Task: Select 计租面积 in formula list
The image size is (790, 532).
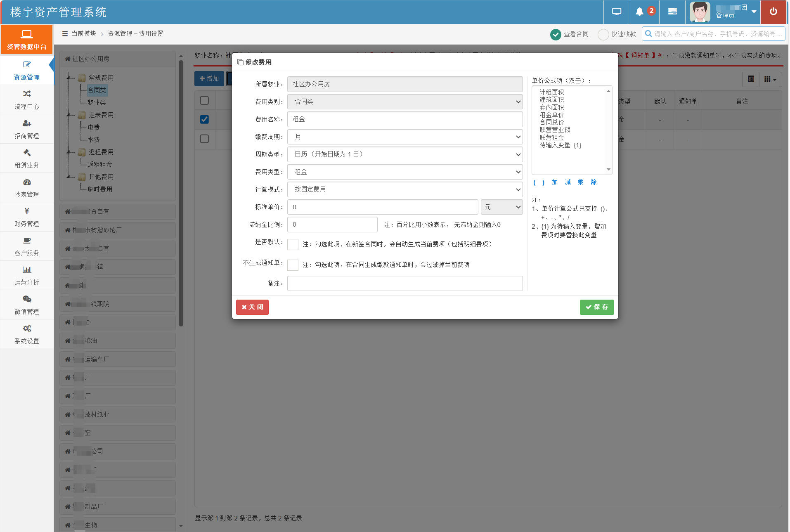Action: tap(551, 92)
